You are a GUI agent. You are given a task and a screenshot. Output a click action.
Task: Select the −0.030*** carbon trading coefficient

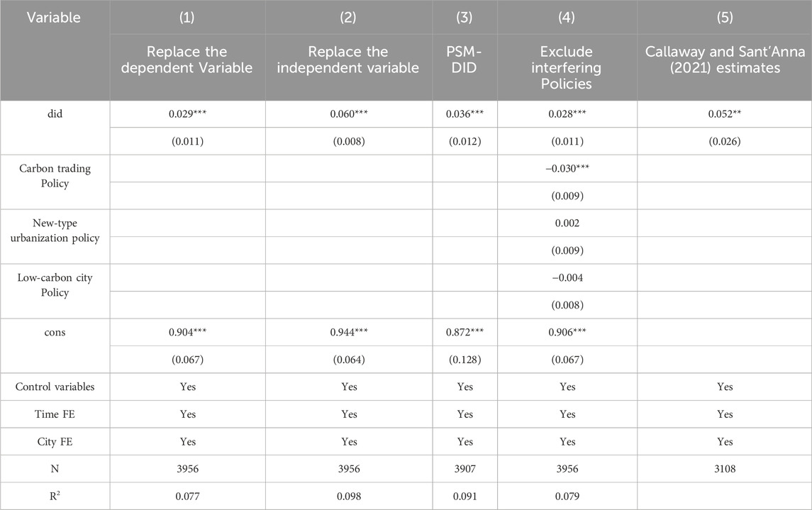point(567,169)
